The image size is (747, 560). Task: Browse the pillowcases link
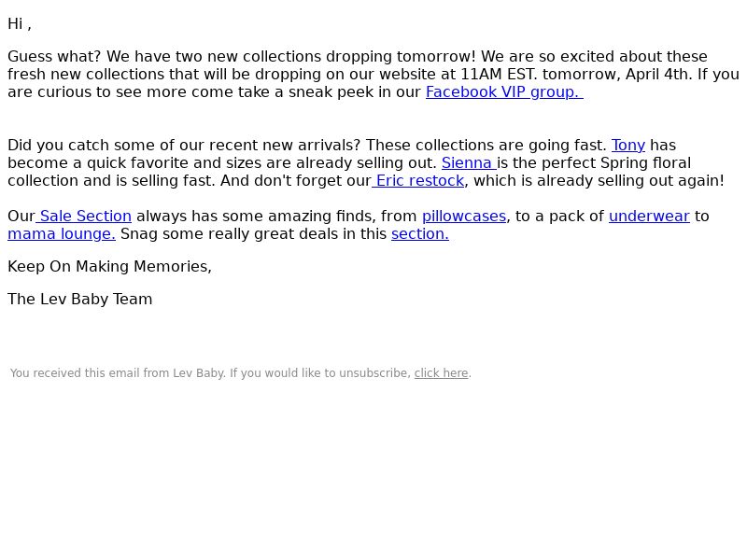point(464,217)
